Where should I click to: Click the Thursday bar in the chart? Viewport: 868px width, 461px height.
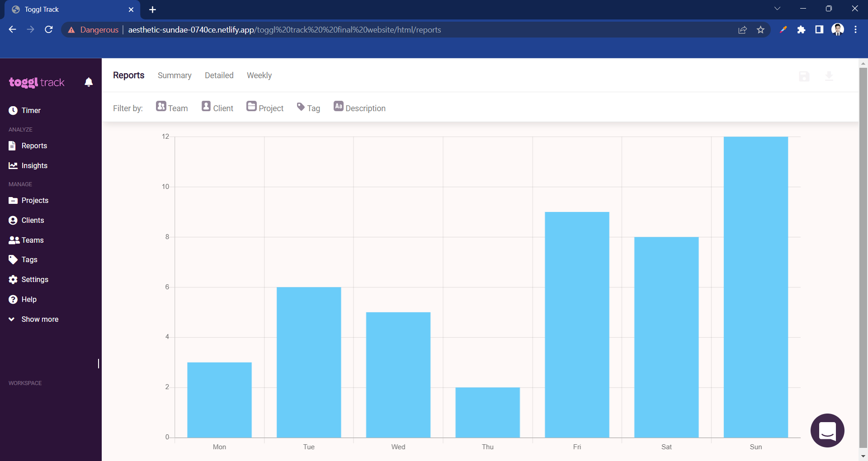487,412
